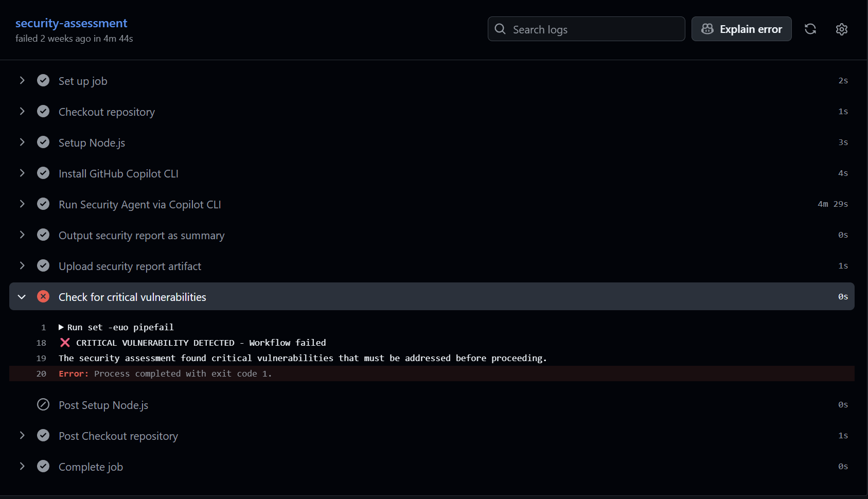Click 'failed 2 weeks ago in 4m 44s' text
The width and height of the screenshot is (868, 499).
tap(74, 39)
